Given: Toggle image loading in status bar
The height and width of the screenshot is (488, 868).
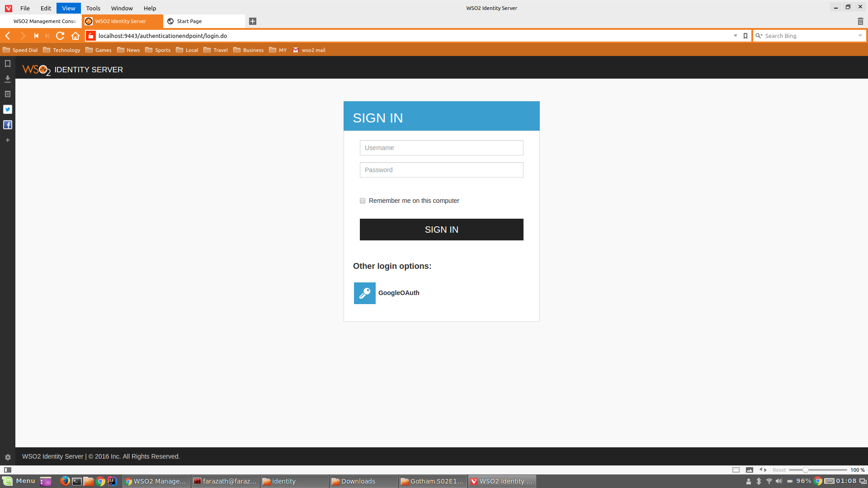Looking at the screenshot, I should (750, 470).
